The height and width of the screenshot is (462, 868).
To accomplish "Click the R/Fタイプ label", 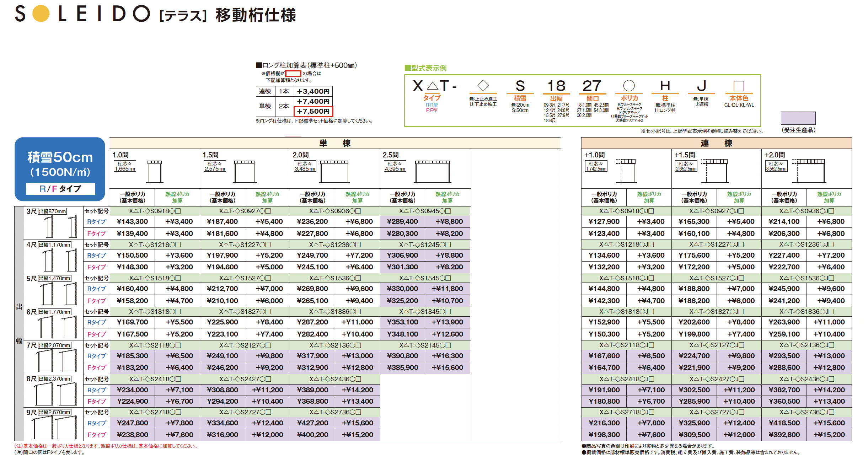I will [x=60, y=189].
